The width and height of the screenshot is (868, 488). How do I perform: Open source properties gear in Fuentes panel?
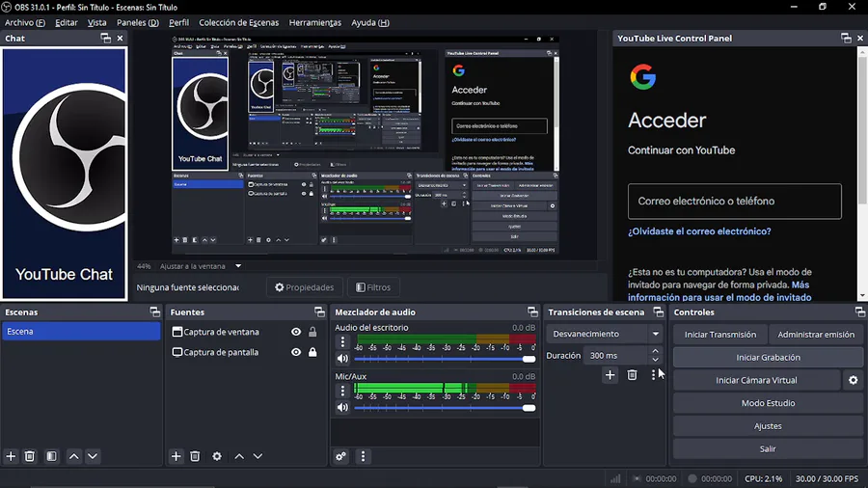point(217,456)
